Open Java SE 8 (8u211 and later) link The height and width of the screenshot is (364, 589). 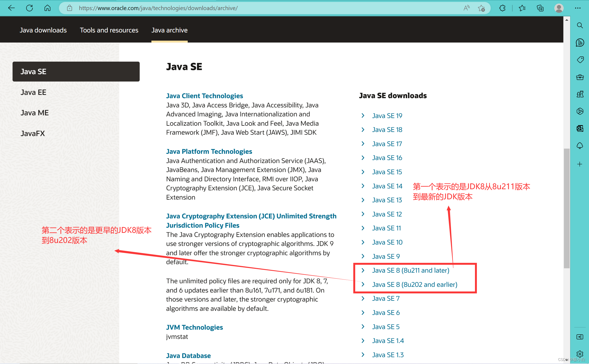(x=411, y=270)
